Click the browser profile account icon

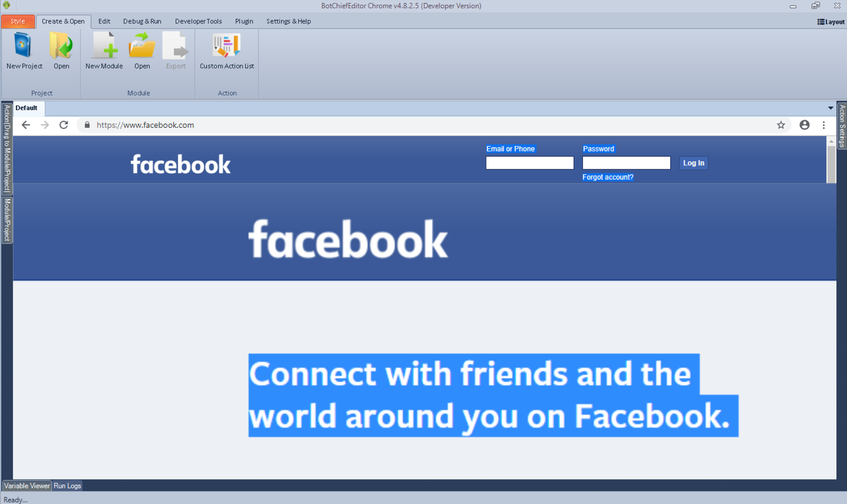(x=804, y=125)
